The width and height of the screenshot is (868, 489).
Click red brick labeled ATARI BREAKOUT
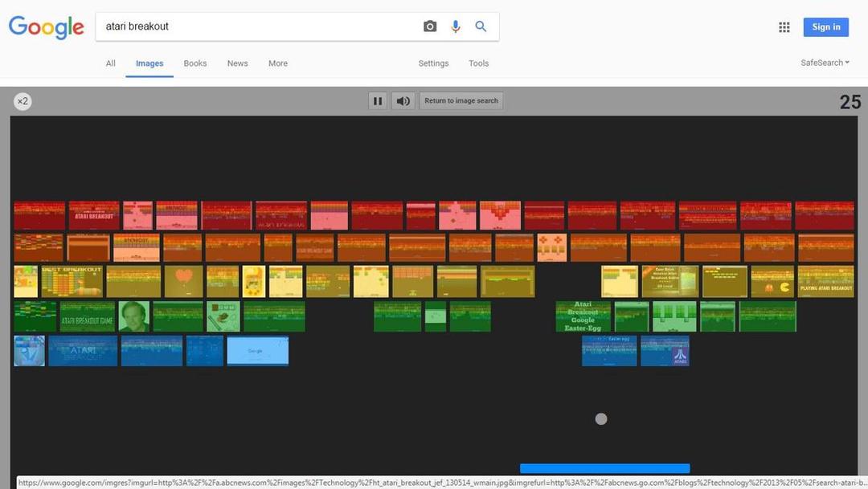[x=94, y=215]
